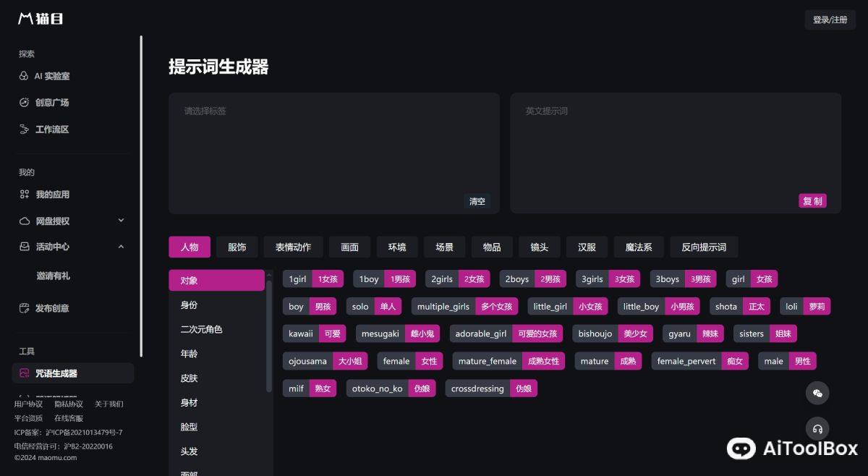Add the solo 单人 tag
Viewport: 868px width, 476px height.
pos(374,306)
